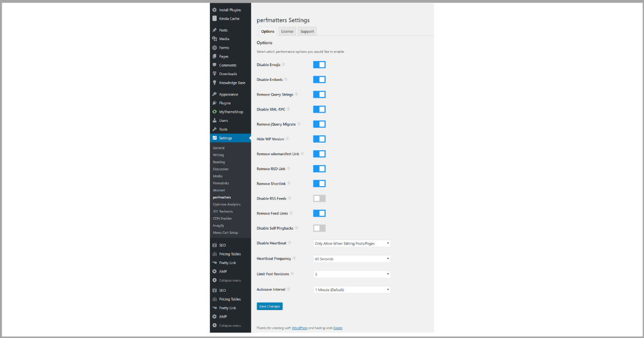Click the Install Plugins gear icon
The height and width of the screenshot is (338, 644).
(x=215, y=10)
